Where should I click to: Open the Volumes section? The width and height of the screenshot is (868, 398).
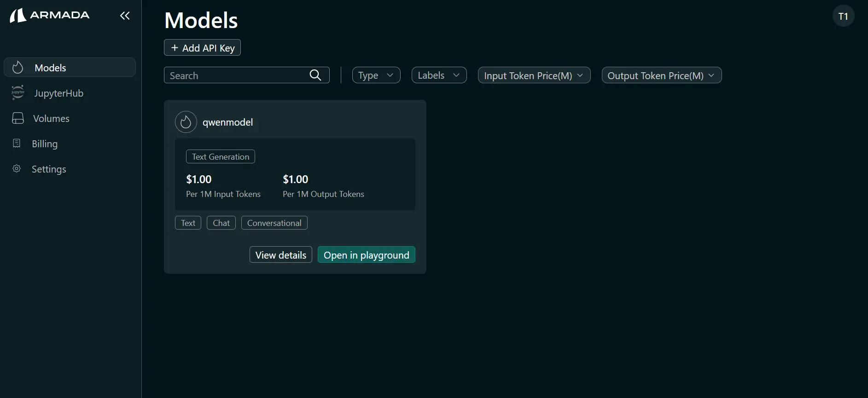pyautogui.click(x=70, y=118)
